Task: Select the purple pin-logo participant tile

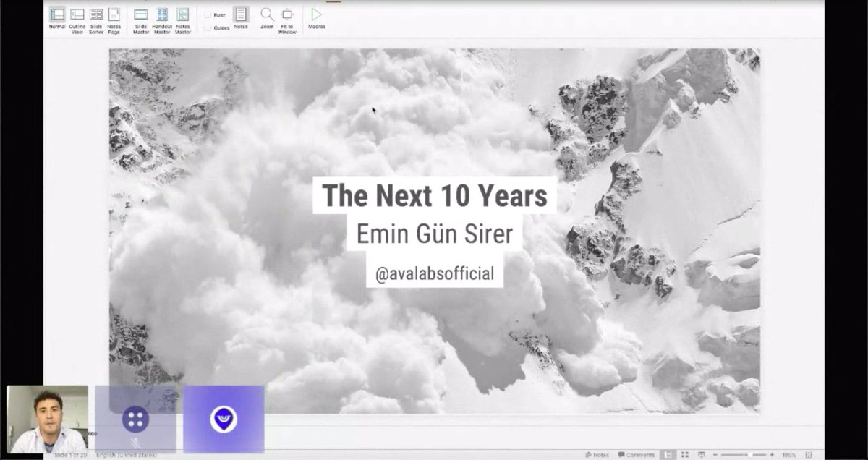Action: [224, 419]
